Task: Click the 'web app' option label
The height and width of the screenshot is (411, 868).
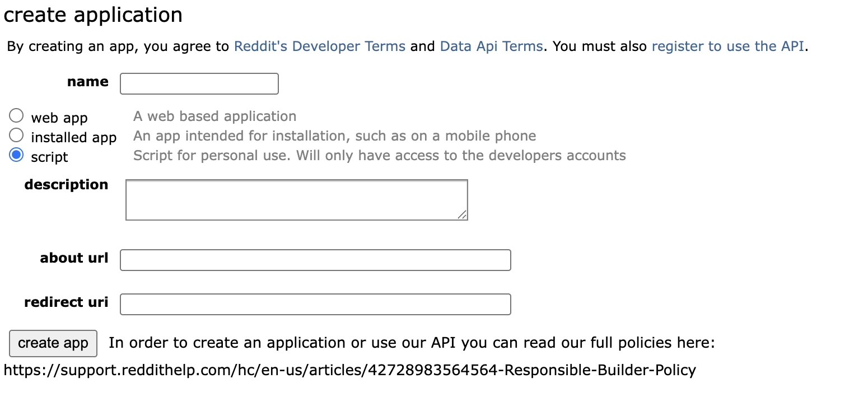Action: pyautogui.click(x=59, y=118)
